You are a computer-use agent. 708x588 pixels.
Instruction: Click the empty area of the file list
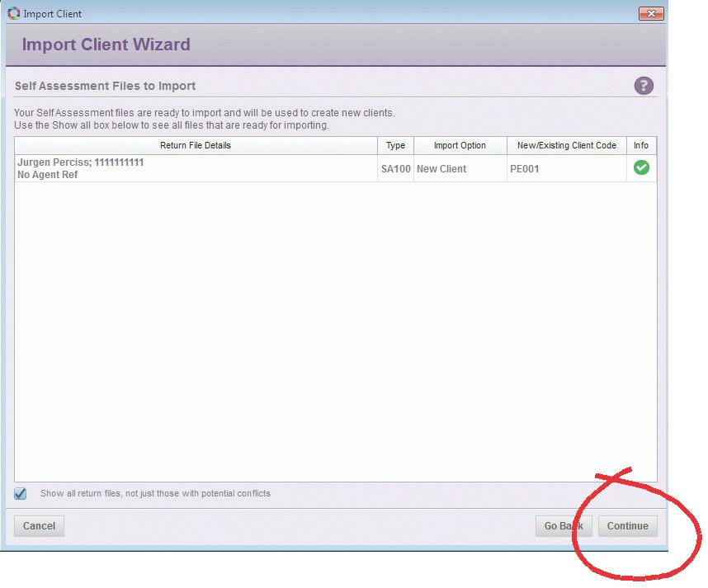[330, 330]
